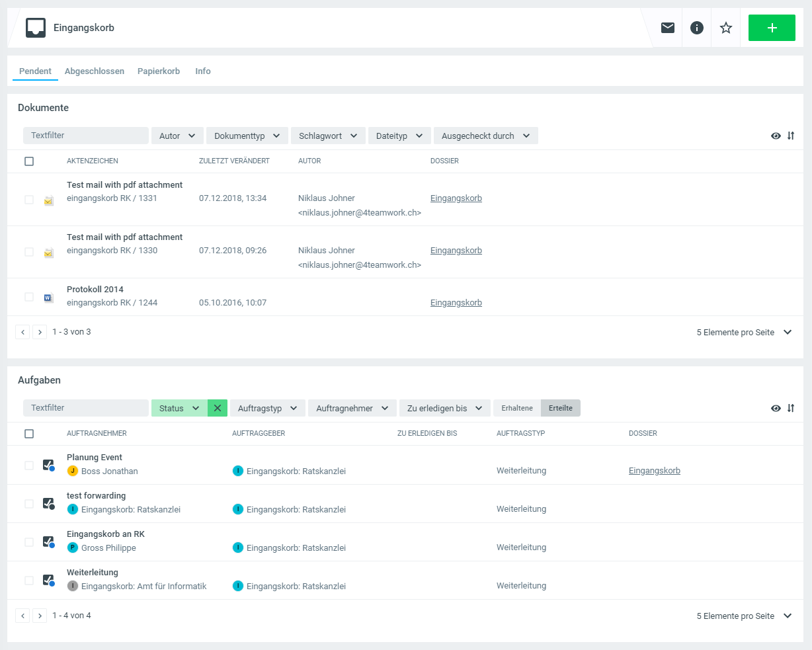Click the Textfilter field in Aufgaben
This screenshot has height=650, width=812.
click(x=85, y=408)
